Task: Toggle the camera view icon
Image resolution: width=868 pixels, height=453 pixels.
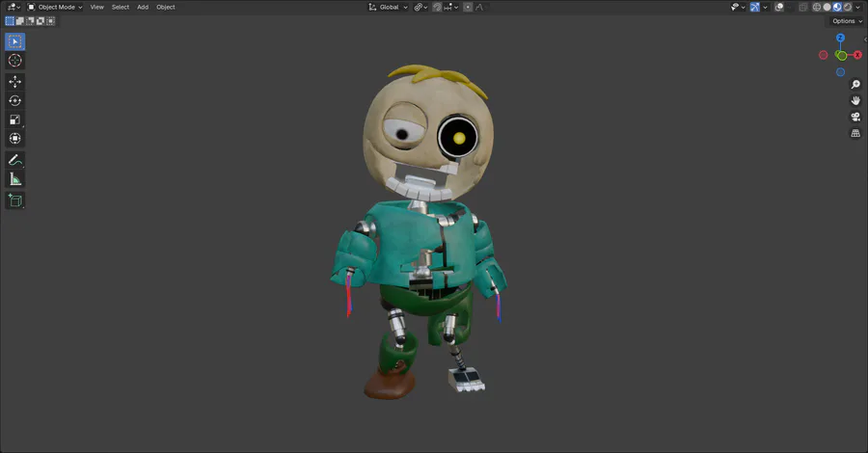Action: 855,117
